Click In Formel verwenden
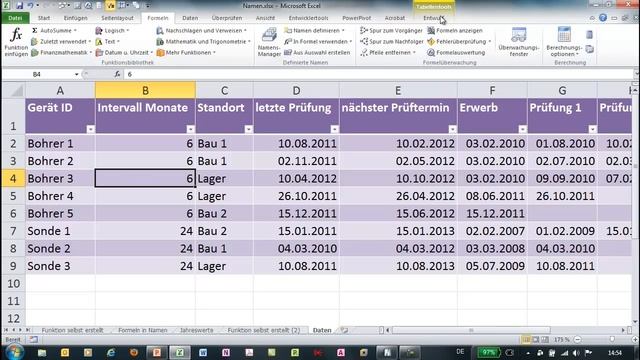640x360 pixels. 318,42
